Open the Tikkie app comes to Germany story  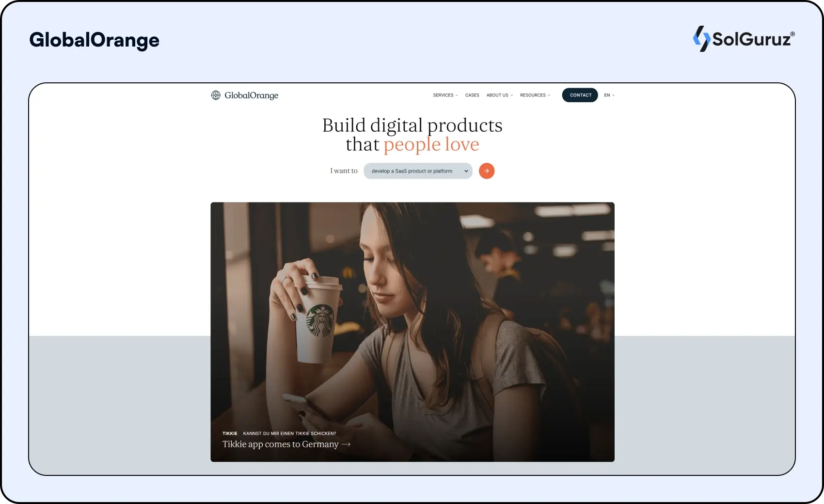point(280,444)
